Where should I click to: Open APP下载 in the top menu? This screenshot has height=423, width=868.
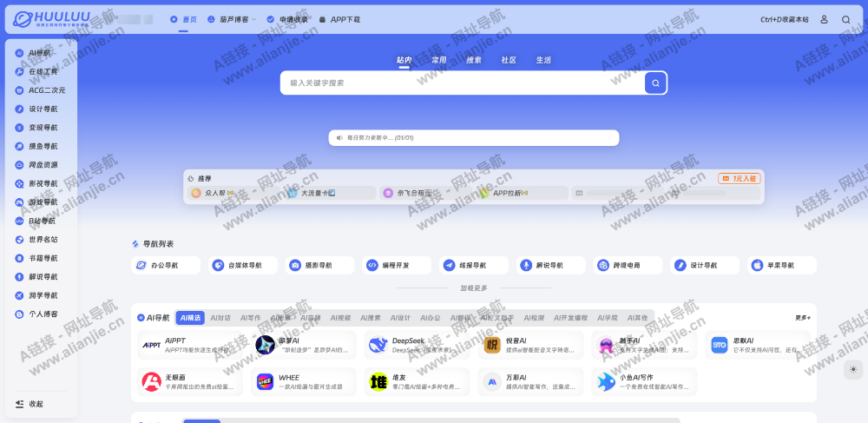coord(339,19)
